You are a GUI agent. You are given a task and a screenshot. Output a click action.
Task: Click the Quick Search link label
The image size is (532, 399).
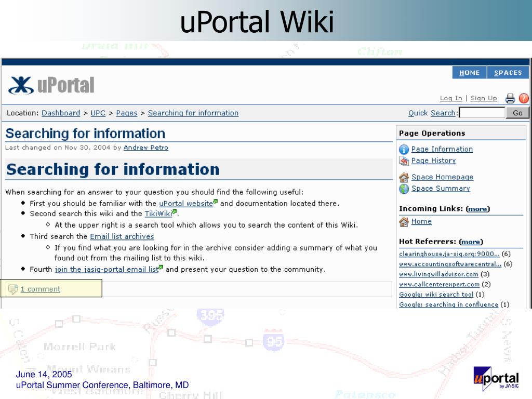tap(432, 113)
